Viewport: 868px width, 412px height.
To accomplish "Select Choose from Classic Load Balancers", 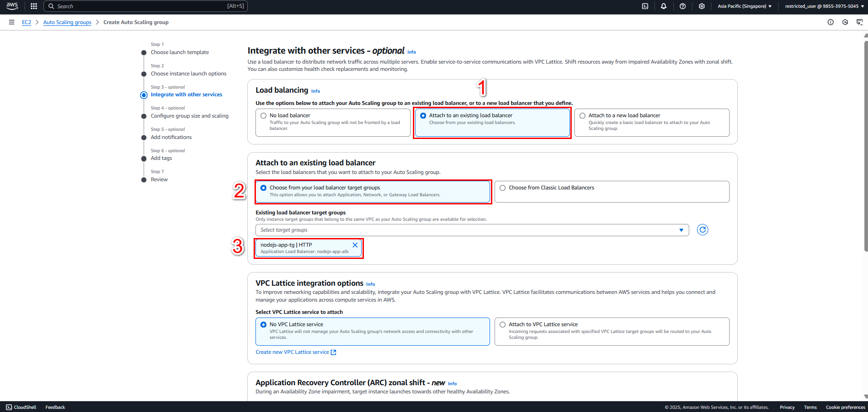I will click(x=612, y=192).
